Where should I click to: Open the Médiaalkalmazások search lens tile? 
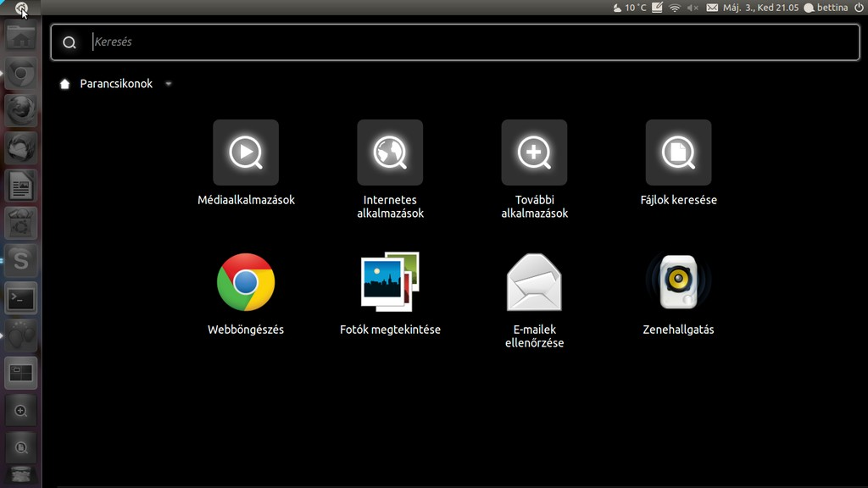pyautogui.click(x=246, y=152)
